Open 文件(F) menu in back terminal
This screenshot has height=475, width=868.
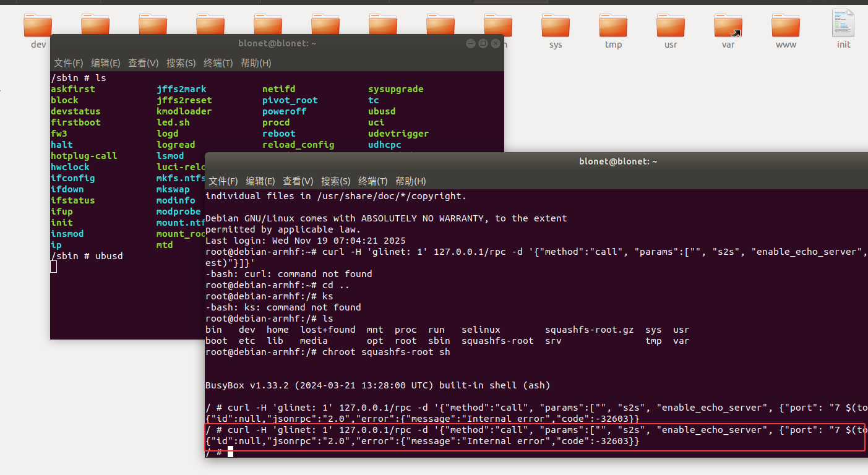click(69, 63)
